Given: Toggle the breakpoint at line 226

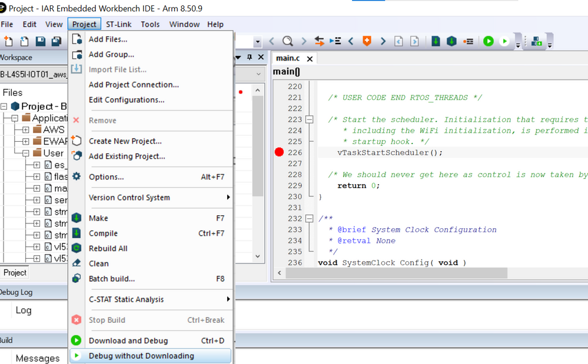Looking at the screenshot, I should click(279, 152).
